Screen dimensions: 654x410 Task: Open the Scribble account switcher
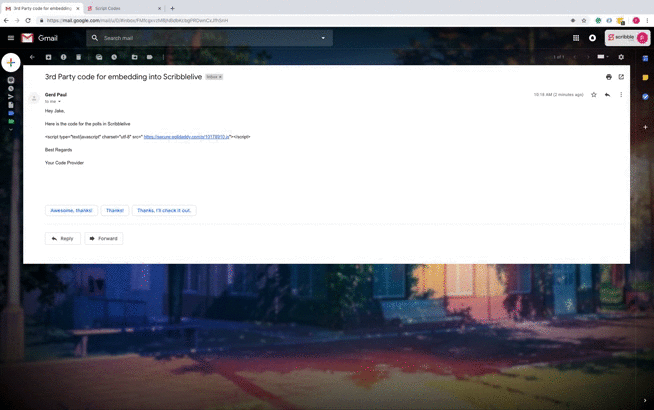coord(627,38)
